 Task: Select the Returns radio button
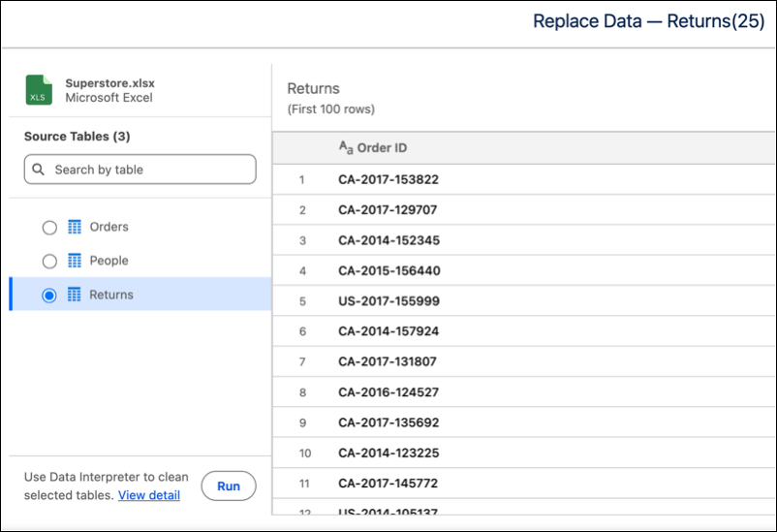49,295
